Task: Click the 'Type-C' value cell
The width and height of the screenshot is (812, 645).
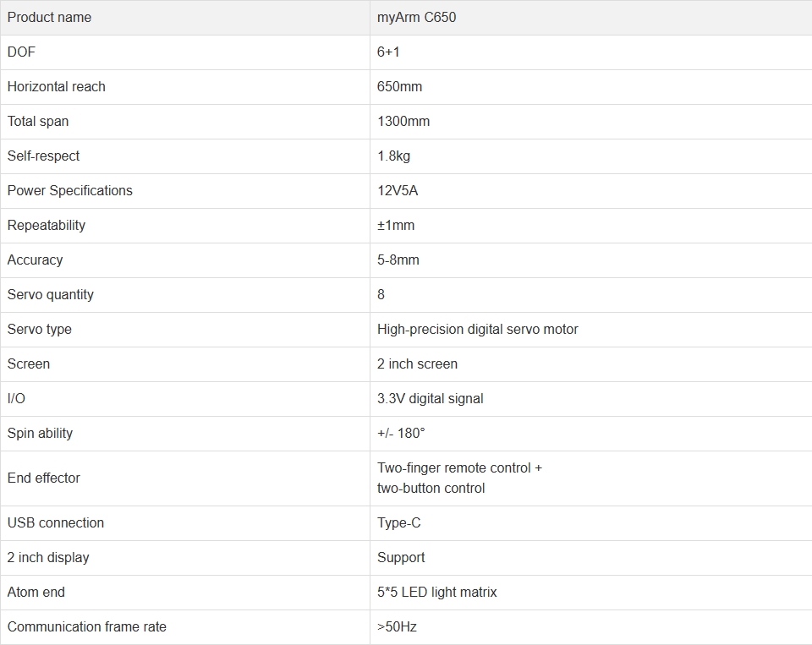Action: coord(591,523)
